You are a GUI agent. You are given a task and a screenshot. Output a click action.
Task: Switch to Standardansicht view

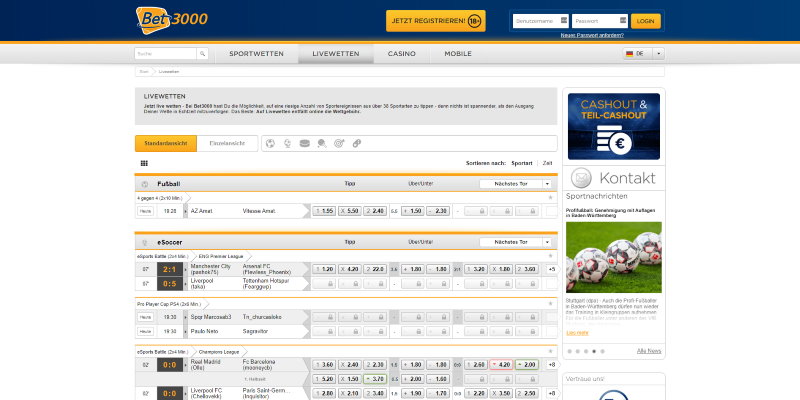click(166, 143)
